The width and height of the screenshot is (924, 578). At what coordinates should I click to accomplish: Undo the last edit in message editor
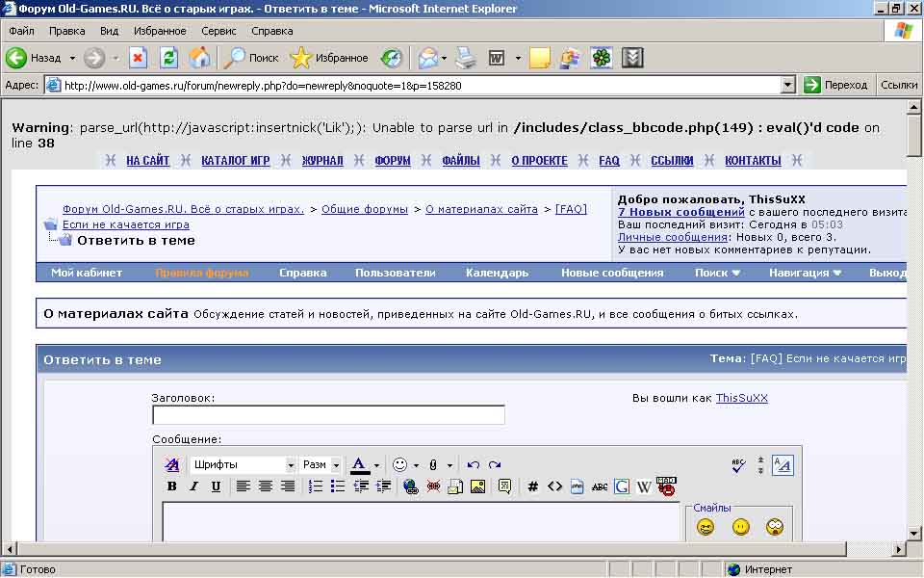coord(473,464)
